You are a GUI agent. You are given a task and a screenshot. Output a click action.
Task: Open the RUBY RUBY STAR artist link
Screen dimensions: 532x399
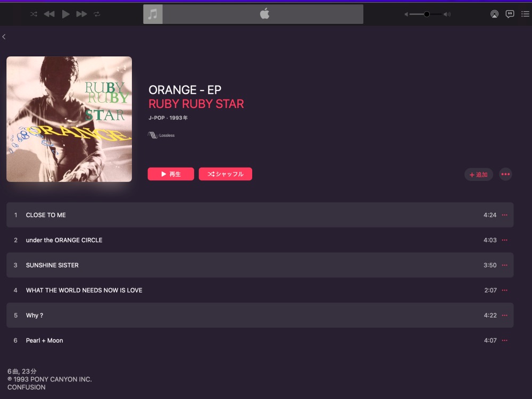click(x=196, y=104)
